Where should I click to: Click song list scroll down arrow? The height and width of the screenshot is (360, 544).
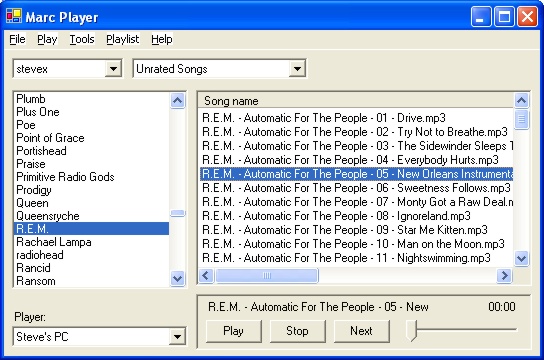(521, 258)
